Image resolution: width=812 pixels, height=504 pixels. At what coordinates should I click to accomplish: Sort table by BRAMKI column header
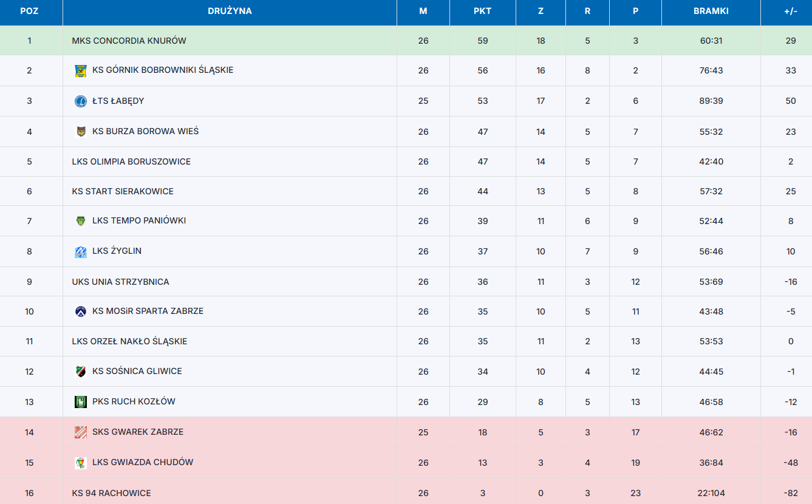(711, 11)
